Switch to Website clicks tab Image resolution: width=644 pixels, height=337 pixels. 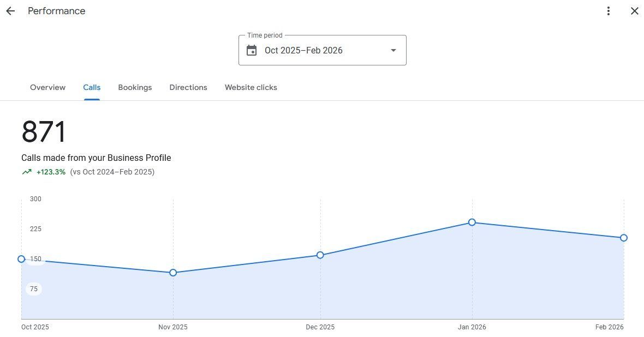click(x=251, y=87)
